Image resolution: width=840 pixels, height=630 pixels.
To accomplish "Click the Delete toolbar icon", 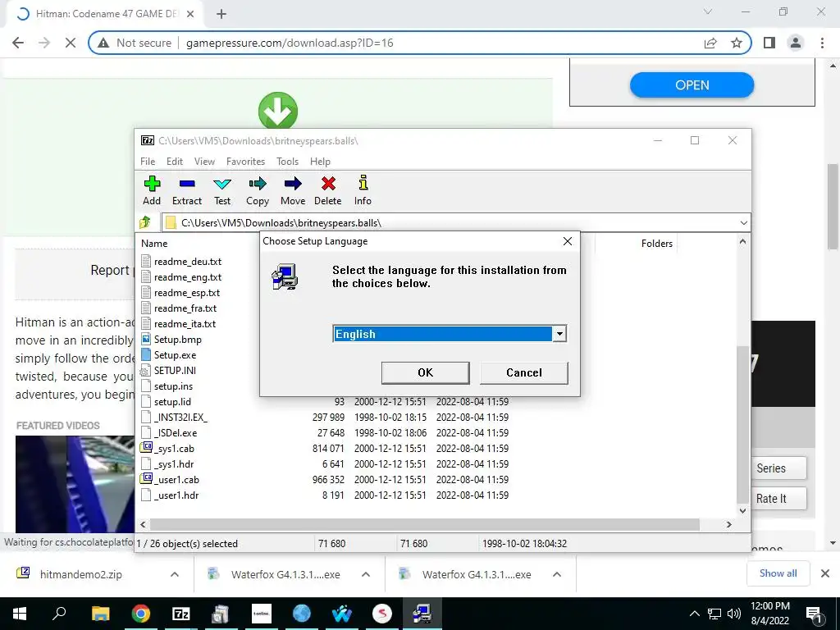I will tap(328, 190).
